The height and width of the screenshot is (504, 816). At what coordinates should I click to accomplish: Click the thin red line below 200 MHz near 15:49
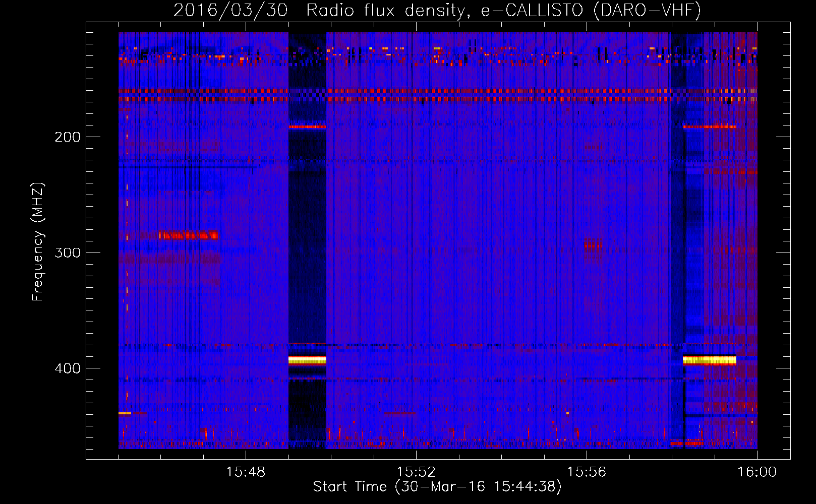pos(307,127)
